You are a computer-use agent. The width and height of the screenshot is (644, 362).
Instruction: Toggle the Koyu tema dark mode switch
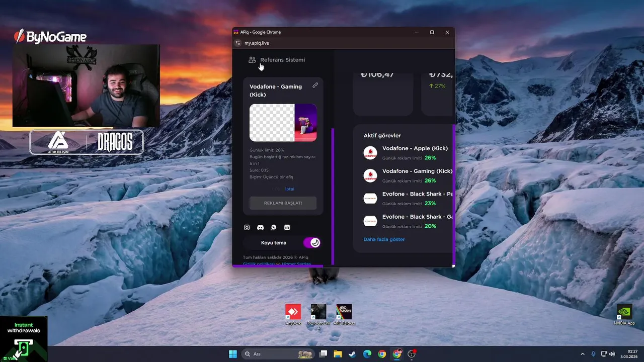312,243
